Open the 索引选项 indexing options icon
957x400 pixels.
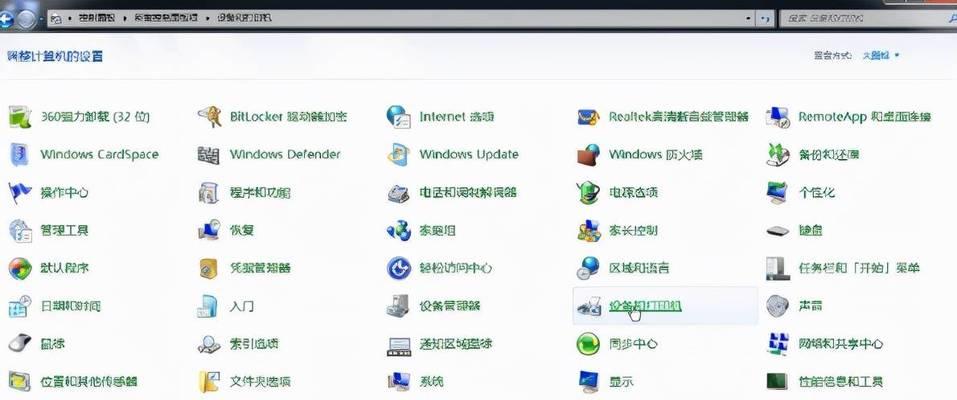pos(209,344)
